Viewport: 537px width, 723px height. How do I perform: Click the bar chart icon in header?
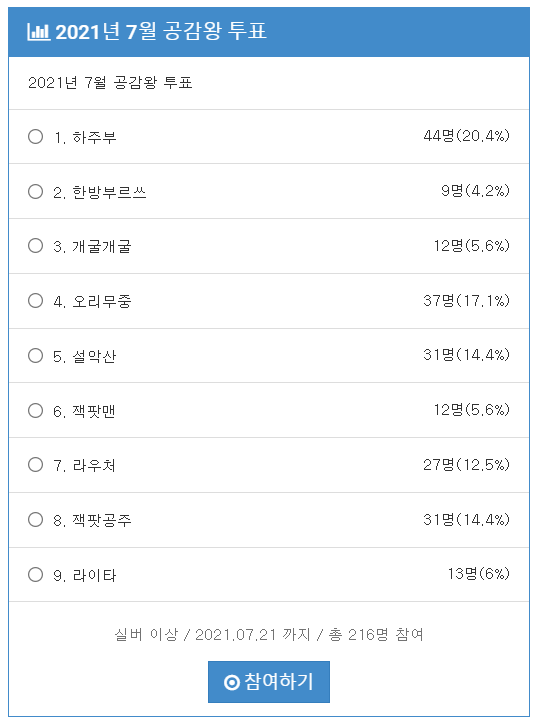point(38,32)
